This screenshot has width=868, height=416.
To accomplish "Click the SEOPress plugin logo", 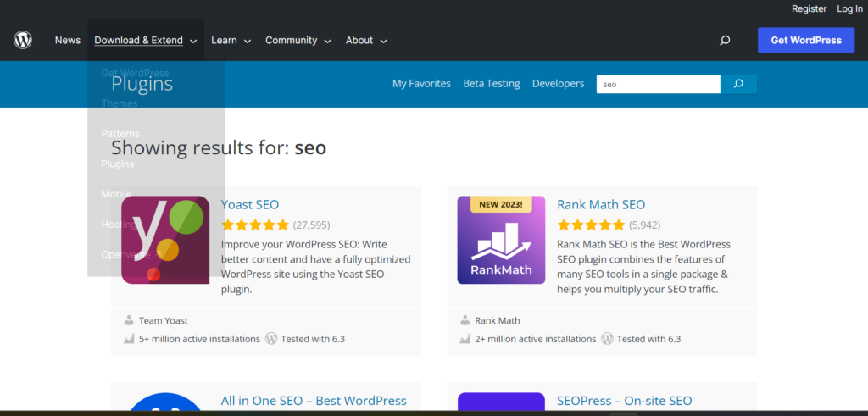I will 501,402.
